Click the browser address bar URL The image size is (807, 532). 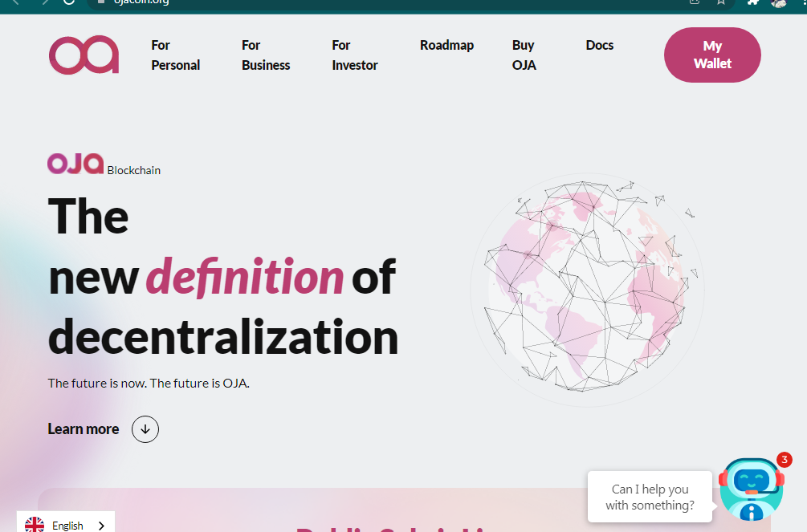[x=141, y=2]
